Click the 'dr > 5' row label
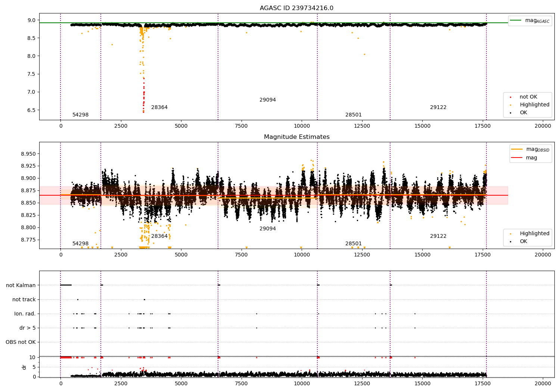The image size is (560, 392). pos(28,328)
